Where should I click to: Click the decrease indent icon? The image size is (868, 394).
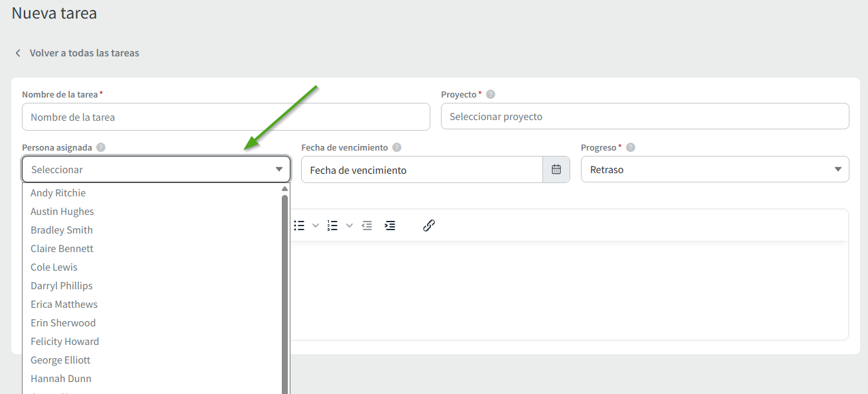[x=367, y=226]
